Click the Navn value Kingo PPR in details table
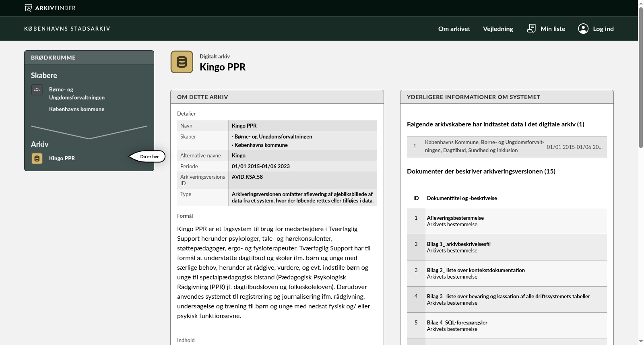Viewport: 644px width, 345px height. [244, 126]
